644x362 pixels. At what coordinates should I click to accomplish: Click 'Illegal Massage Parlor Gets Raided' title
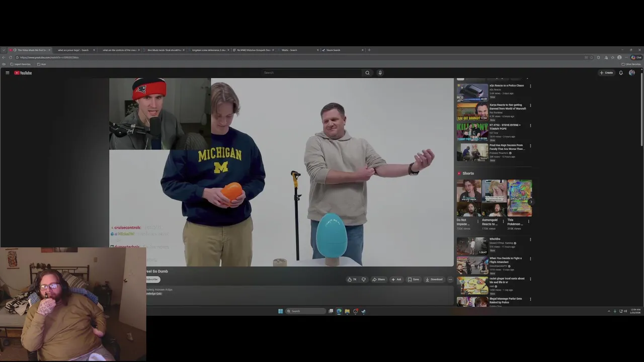[x=506, y=300]
